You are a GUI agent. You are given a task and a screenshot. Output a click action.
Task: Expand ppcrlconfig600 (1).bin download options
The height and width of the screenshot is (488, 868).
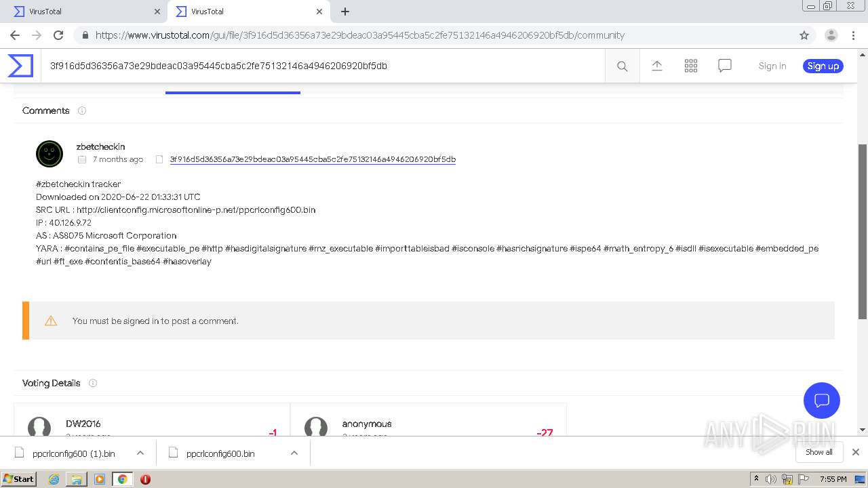140,453
